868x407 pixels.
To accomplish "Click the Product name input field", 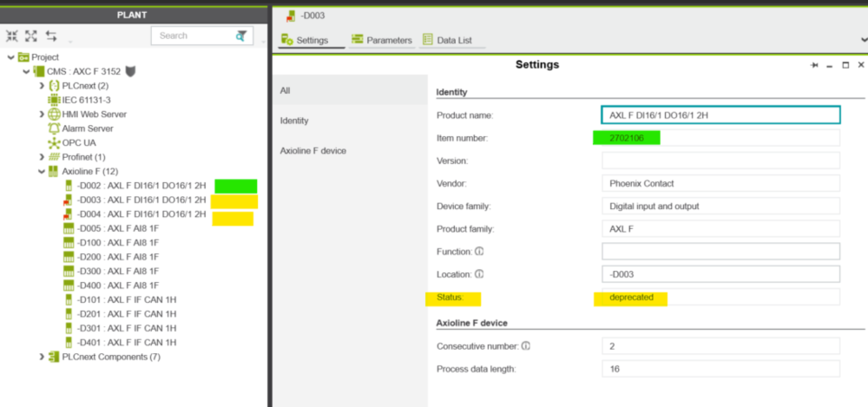I will [720, 115].
